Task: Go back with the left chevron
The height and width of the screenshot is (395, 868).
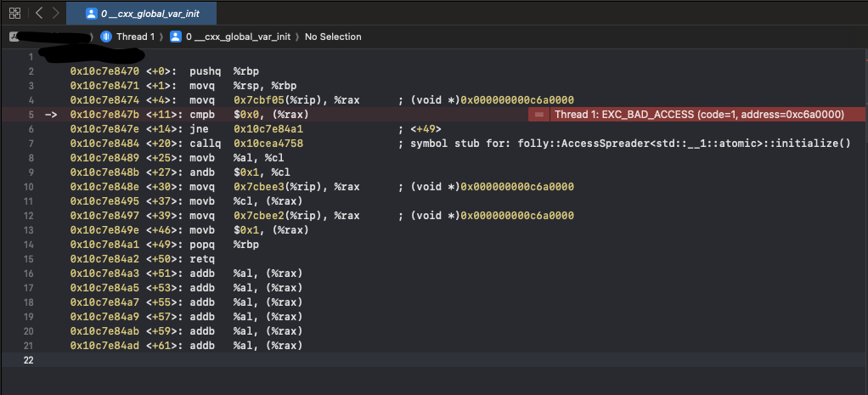Action: pyautogui.click(x=39, y=13)
